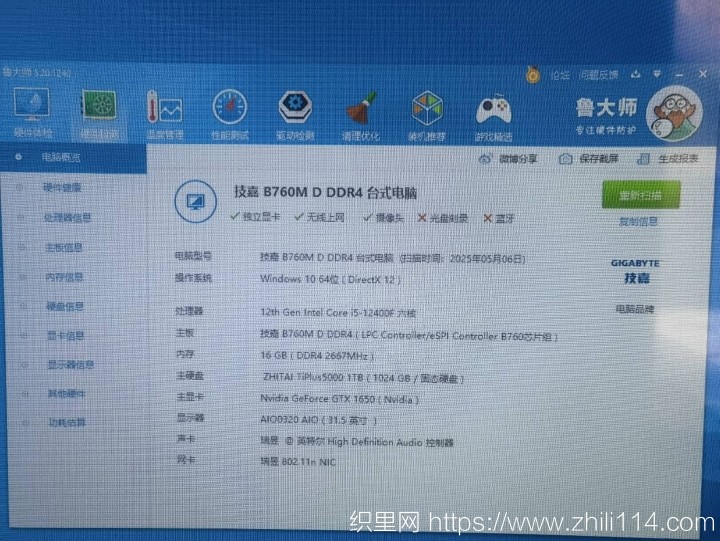Click the round computer monitor icon
This screenshot has width=720, height=541.
(196, 201)
